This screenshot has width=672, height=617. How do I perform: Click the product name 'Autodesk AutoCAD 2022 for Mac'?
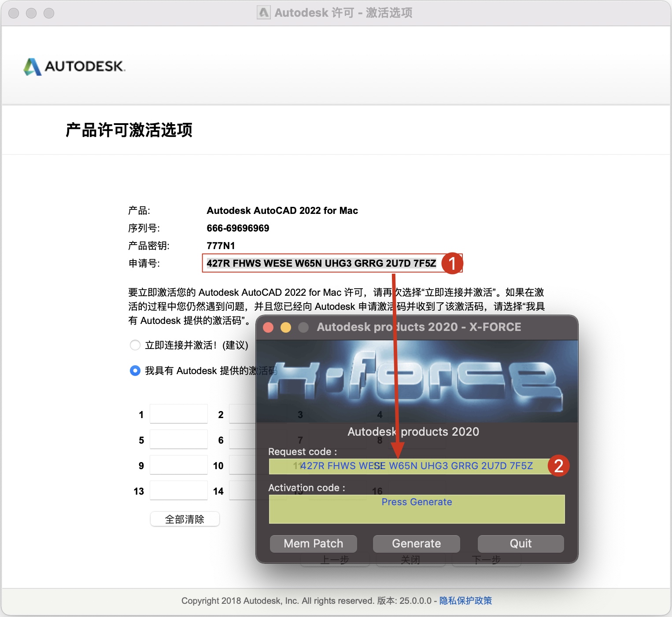pyautogui.click(x=282, y=210)
